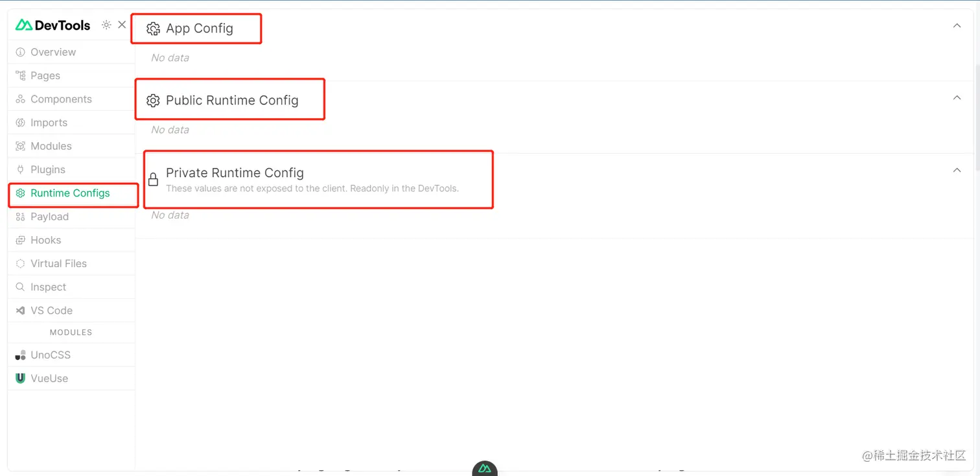Open the Imports tab
The height and width of the screenshot is (476, 980).
49,123
